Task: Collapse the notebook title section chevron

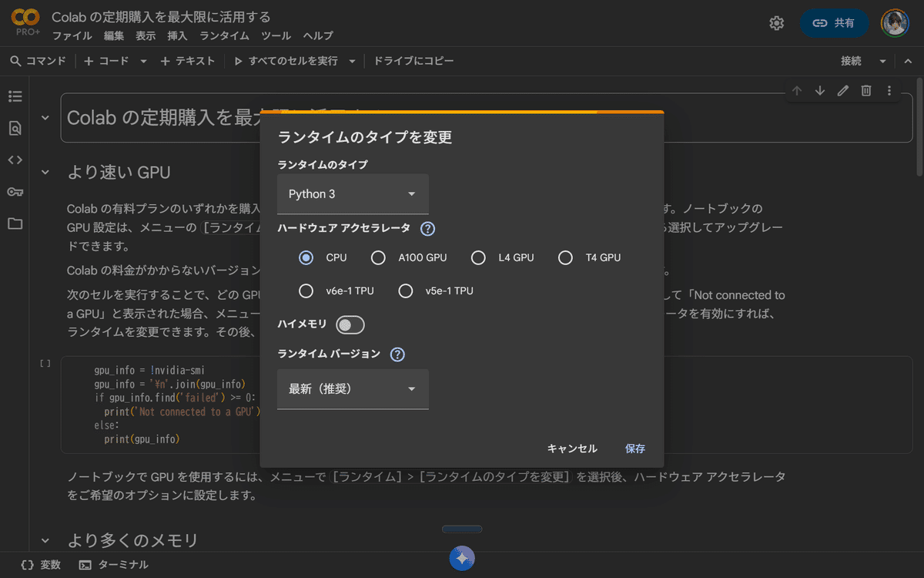Action: pos(45,118)
